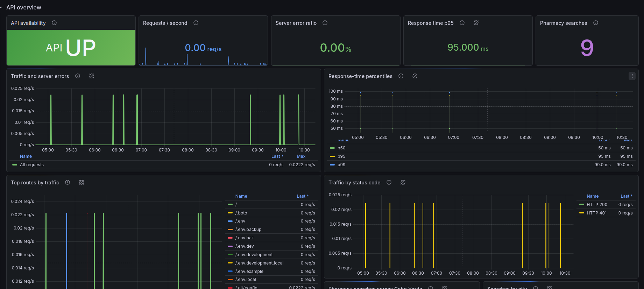Image resolution: width=644 pixels, height=289 pixels.
Task: Toggle the p99 series in legend
Action: tap(341, 165)
